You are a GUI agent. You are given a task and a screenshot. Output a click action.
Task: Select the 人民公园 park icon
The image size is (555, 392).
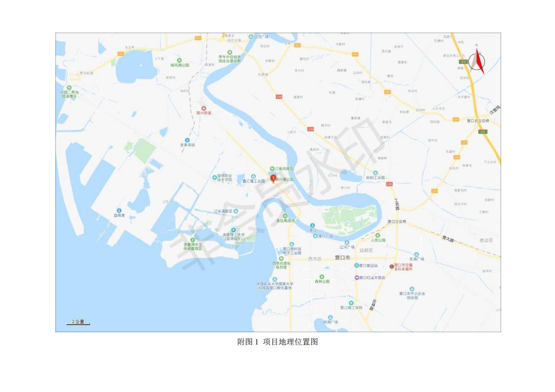coord(377,236)
